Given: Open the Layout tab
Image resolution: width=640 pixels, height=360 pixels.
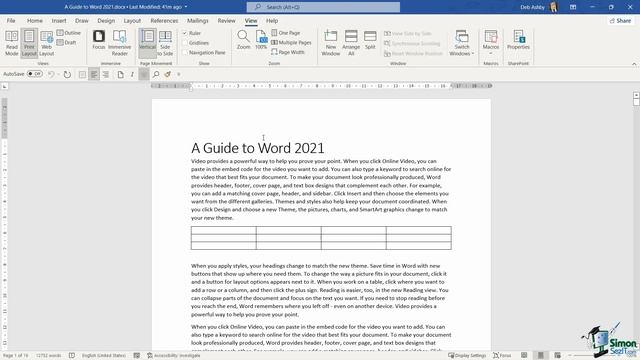Looking at the screenshot, I should click(x=132, y=20).
